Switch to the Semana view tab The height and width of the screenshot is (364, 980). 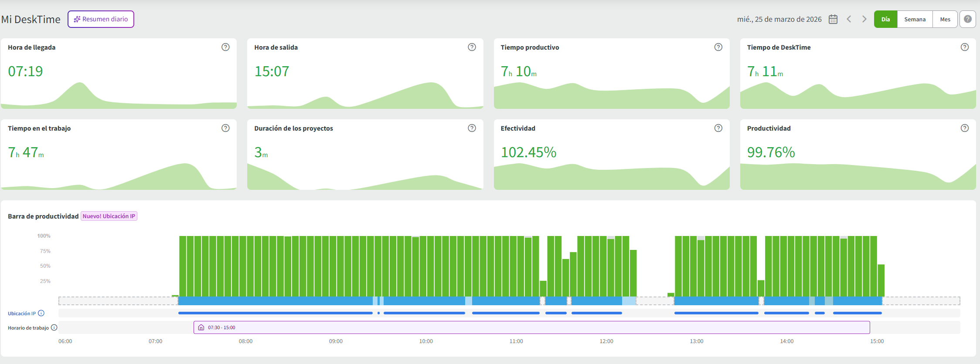tap(915, 19)
